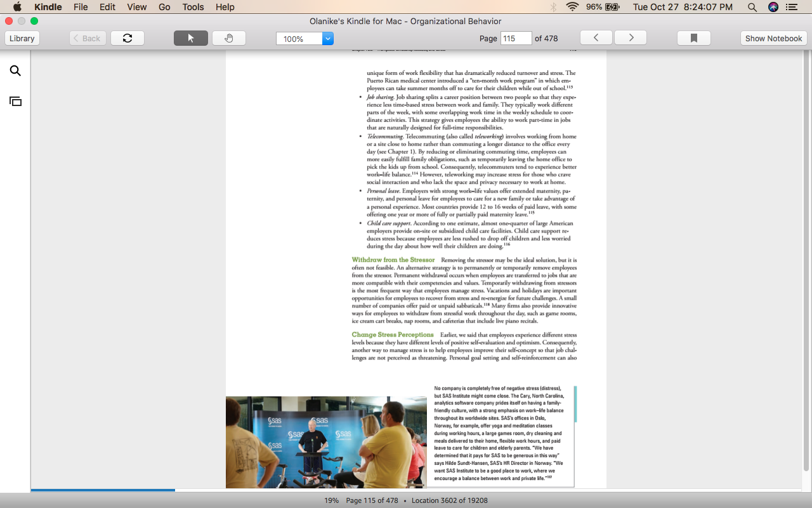
Task: Go to the next page arrow
Action: coord(631,38)
